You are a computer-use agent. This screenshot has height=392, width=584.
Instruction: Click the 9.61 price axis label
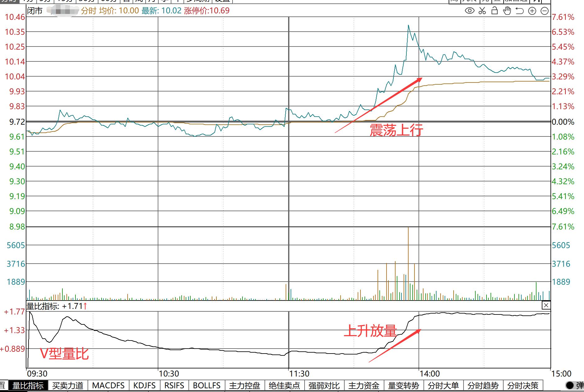(x=17, y=137)
